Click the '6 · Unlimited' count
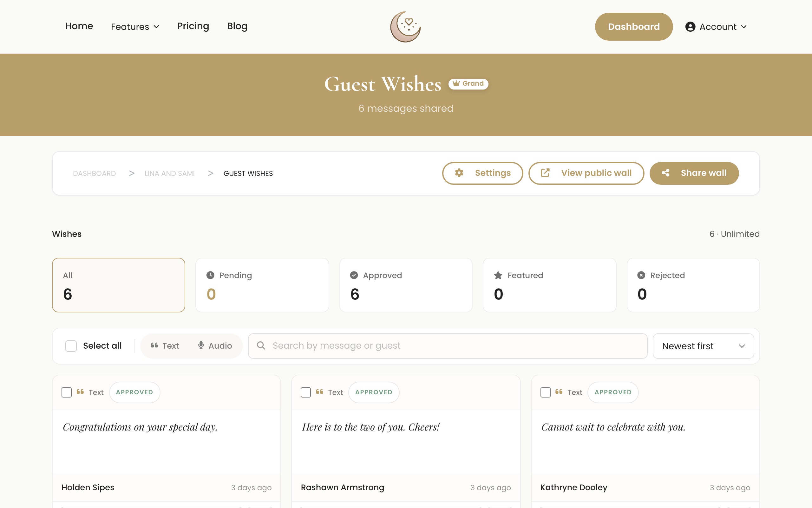 tap(735, 234)
